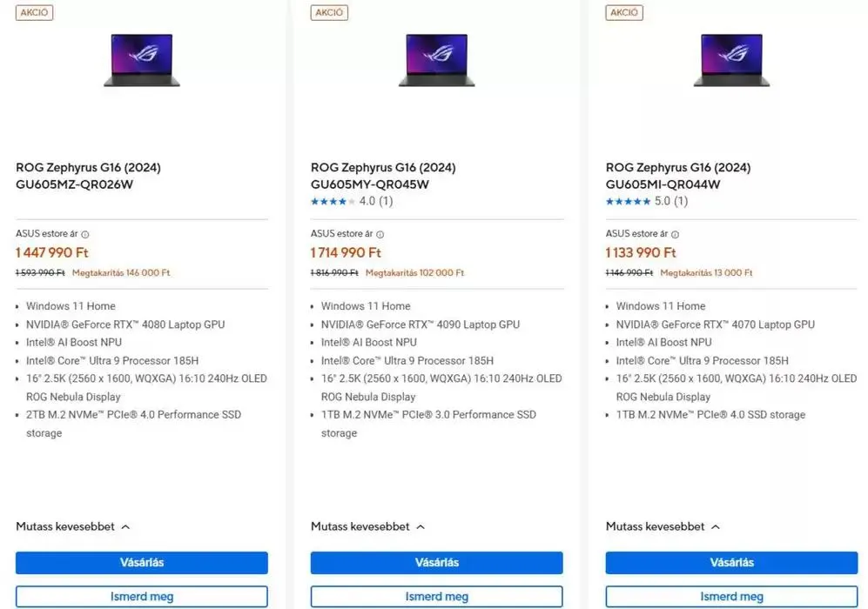Click info icon beside GU605MI ASUS estore ár
This screenshot has width=868, height=609.
676,234
